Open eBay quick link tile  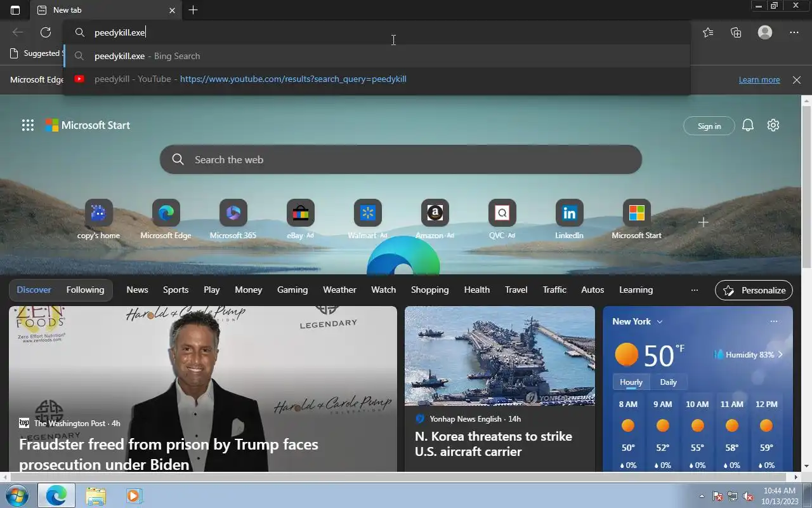(301, 220)
